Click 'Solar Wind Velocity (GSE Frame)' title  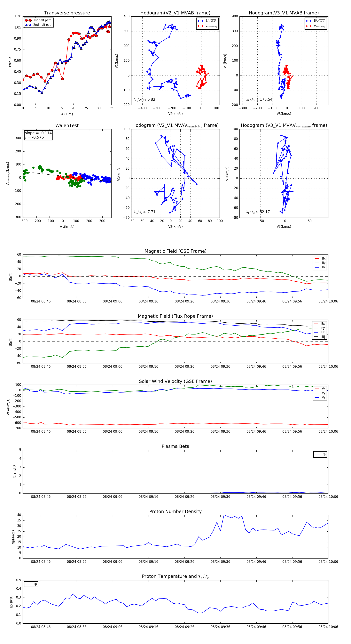[175, 381]
